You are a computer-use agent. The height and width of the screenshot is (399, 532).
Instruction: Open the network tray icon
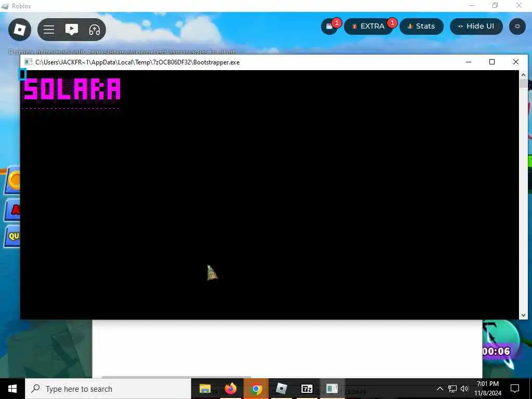[453, 389]
